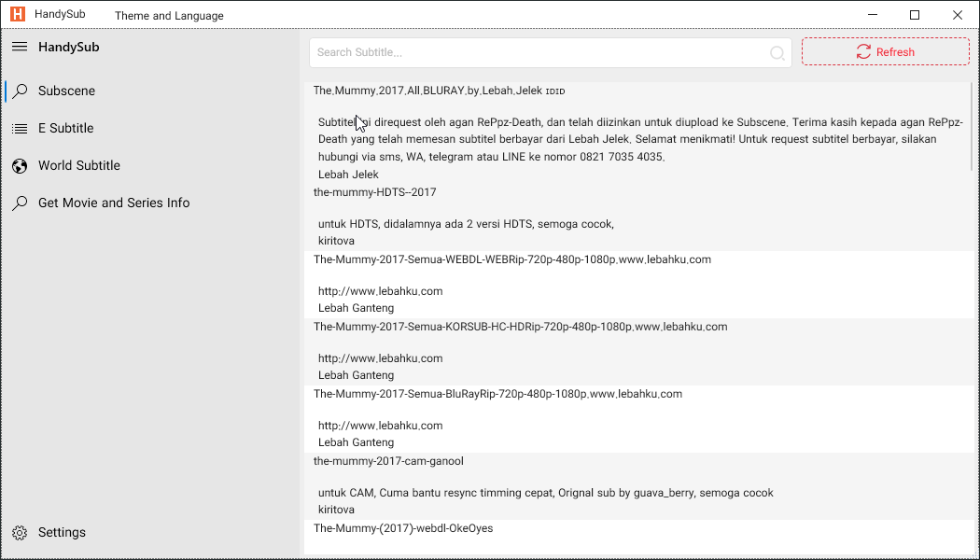
Task: Expand the navigation sidebar with the hamburger icon
Action: click(x=20, y=46)
